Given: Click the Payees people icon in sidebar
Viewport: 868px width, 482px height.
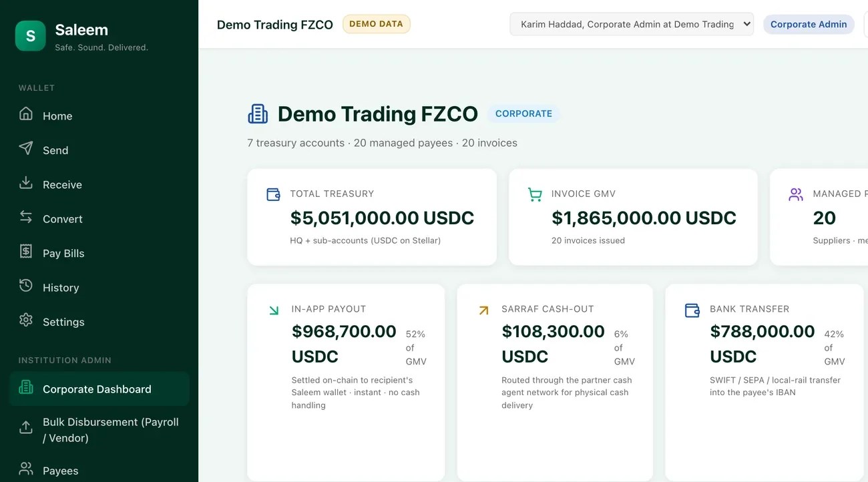Looking at the screenshot, I should 26,469.
